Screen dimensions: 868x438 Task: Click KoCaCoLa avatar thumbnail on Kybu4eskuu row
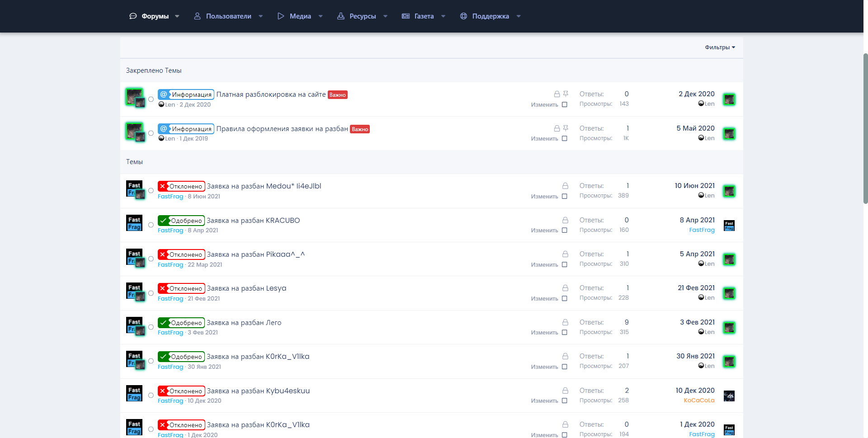(729, 396)
